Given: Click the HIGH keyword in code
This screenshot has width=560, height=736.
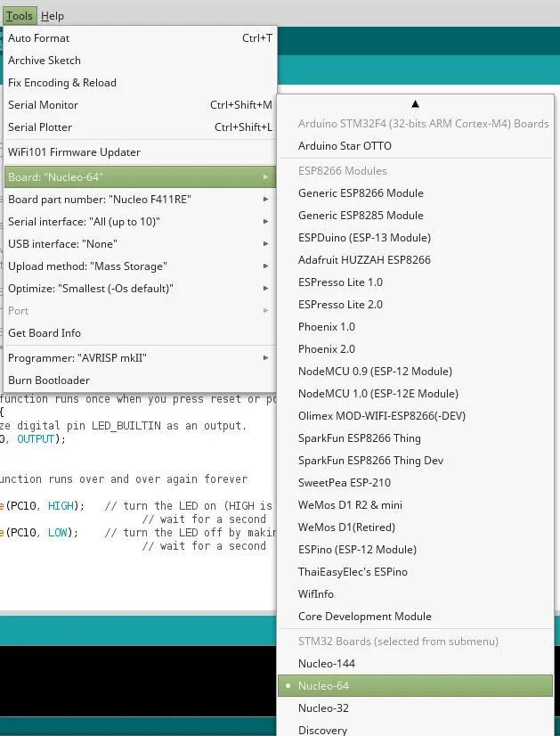Looking at the screenshot, I should coord(61,505).
